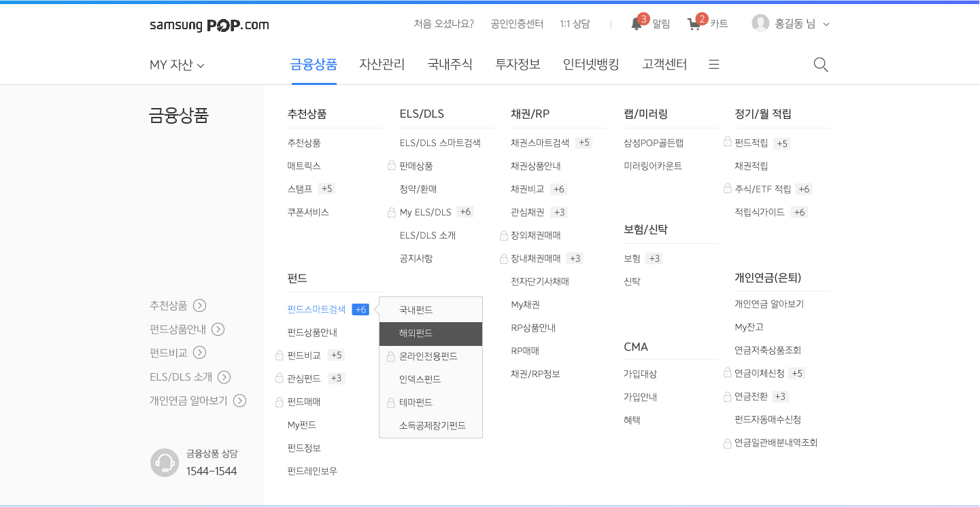Expand +5 badge next to 스탬프
The height and width of the screenshot is (507, 980).
coord(326,189)
